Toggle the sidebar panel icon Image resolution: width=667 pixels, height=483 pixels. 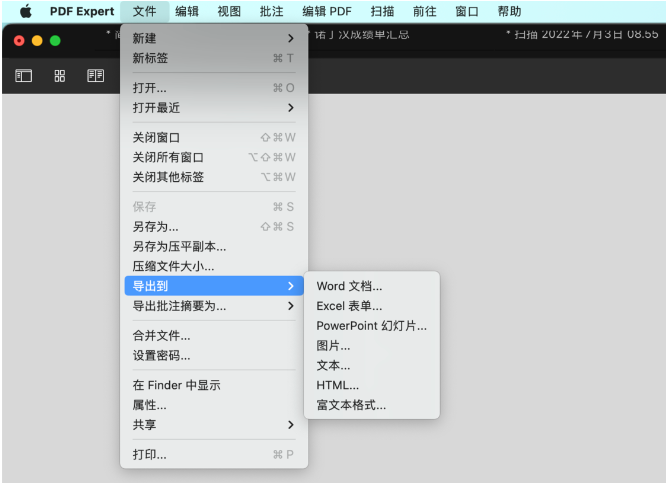click(x=23, y=76)
